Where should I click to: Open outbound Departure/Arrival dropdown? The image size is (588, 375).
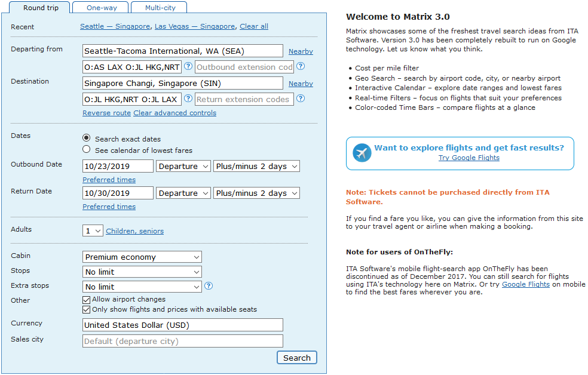point(183,167)
